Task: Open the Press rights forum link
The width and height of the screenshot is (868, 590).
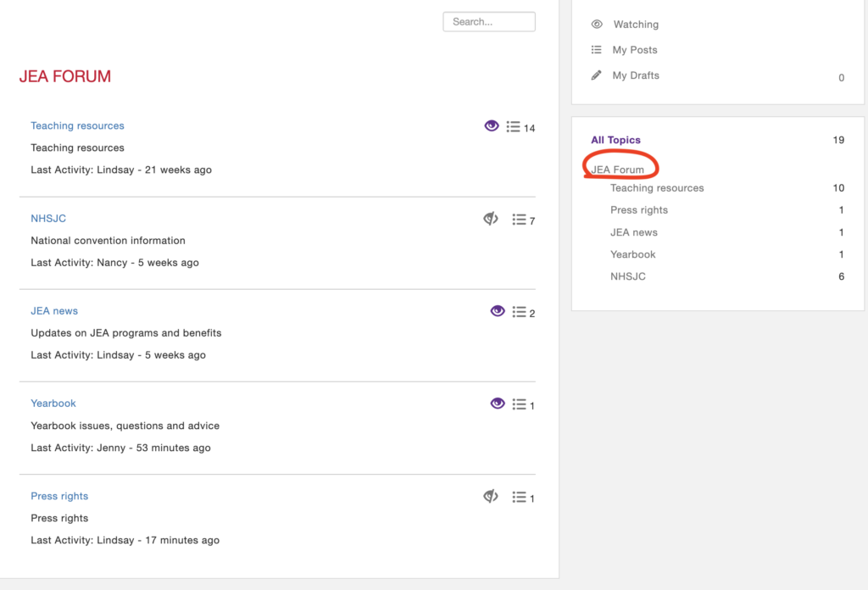Action: (59, 496)
